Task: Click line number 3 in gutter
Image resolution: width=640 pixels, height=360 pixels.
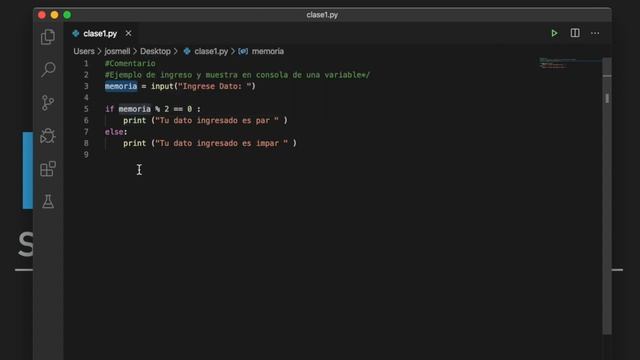Action: click(x=86, y=86)
